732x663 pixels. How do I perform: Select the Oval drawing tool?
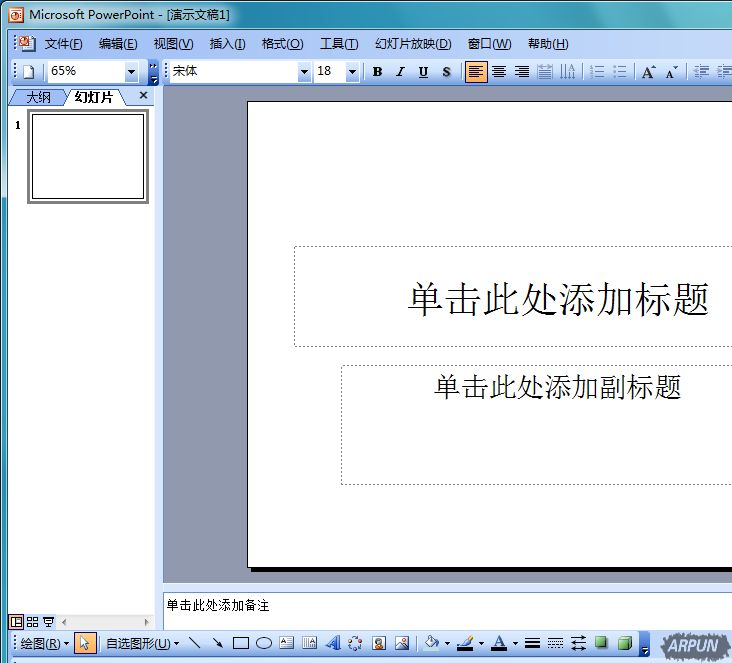pos(264,643)
